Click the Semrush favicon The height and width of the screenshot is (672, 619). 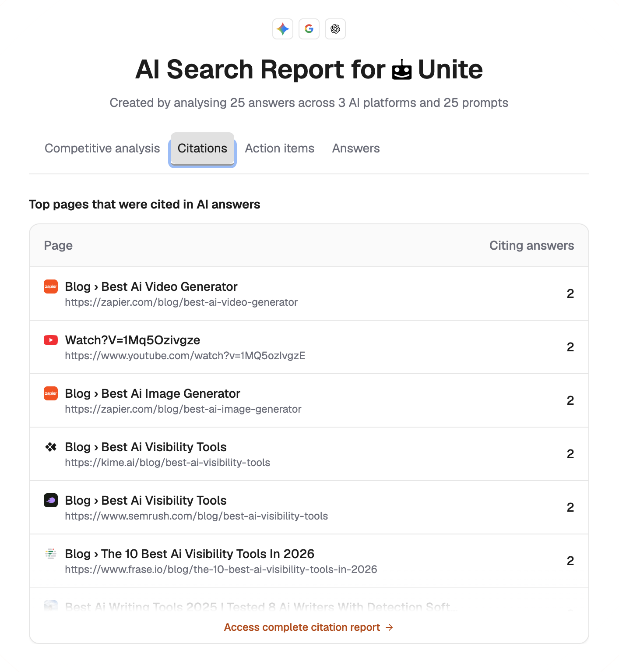pyautogui.click(x=51, y=500)
